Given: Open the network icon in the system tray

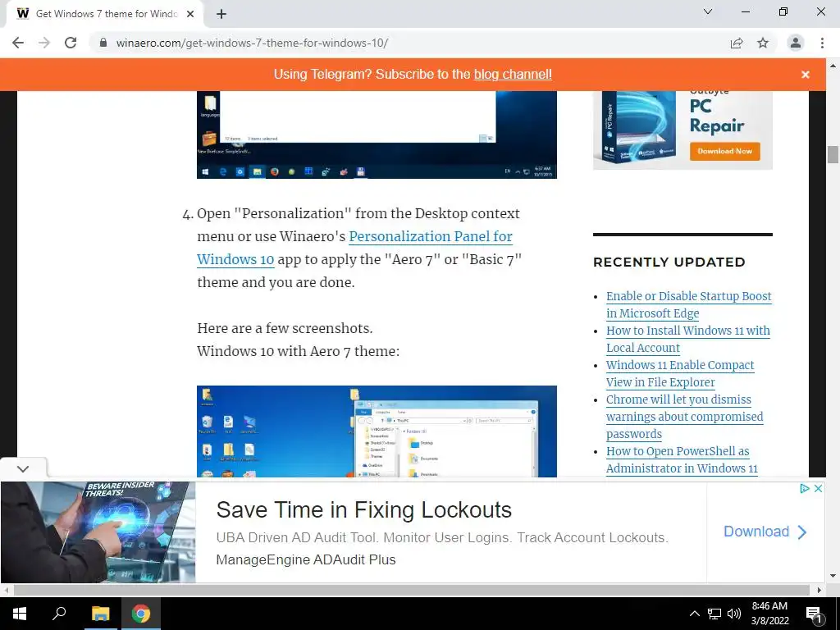Looking at the screenshot, I should point(714,614).
